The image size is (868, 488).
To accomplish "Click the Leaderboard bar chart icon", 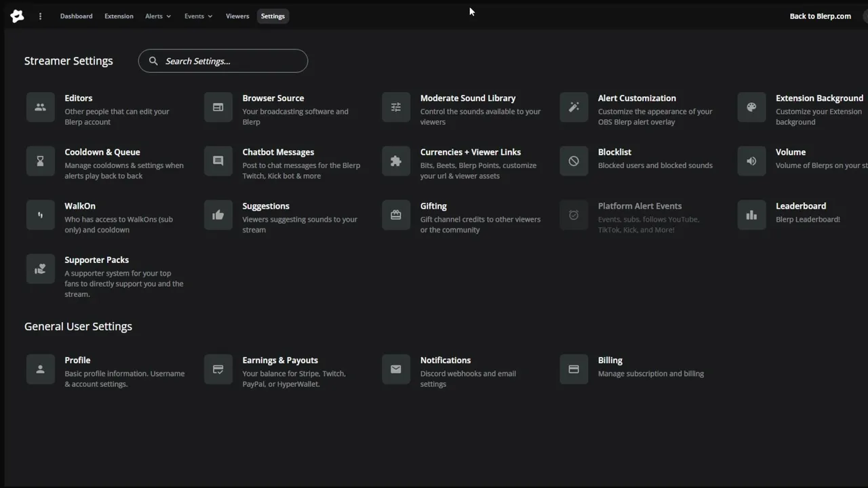I will (751, 215).
